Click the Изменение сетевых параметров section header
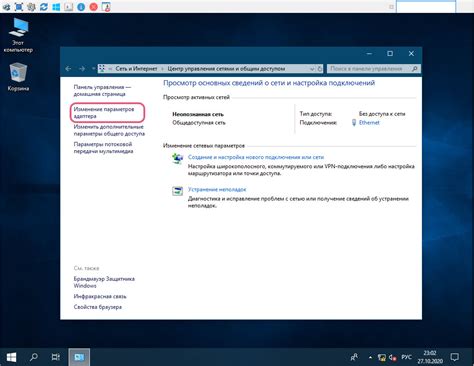Image resolution: width=474 pixels, height=366 pixels. coord(204,146)
